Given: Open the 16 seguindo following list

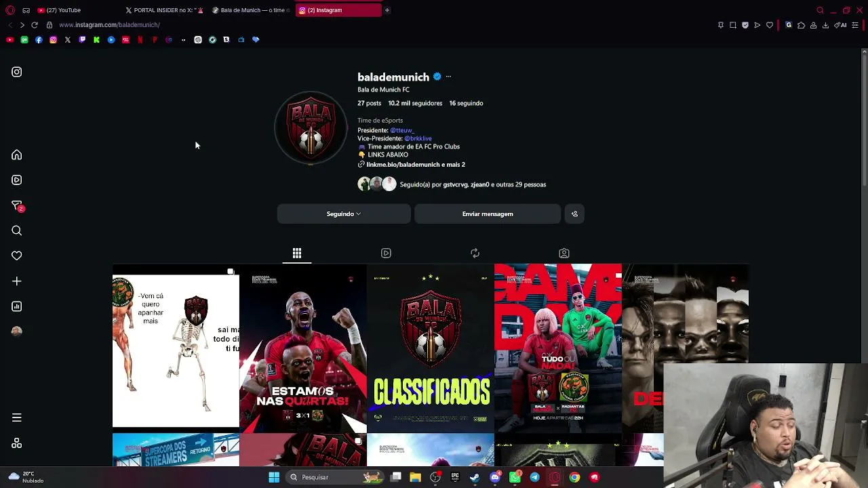Looking at the screenshot, I should click(466, 104).
